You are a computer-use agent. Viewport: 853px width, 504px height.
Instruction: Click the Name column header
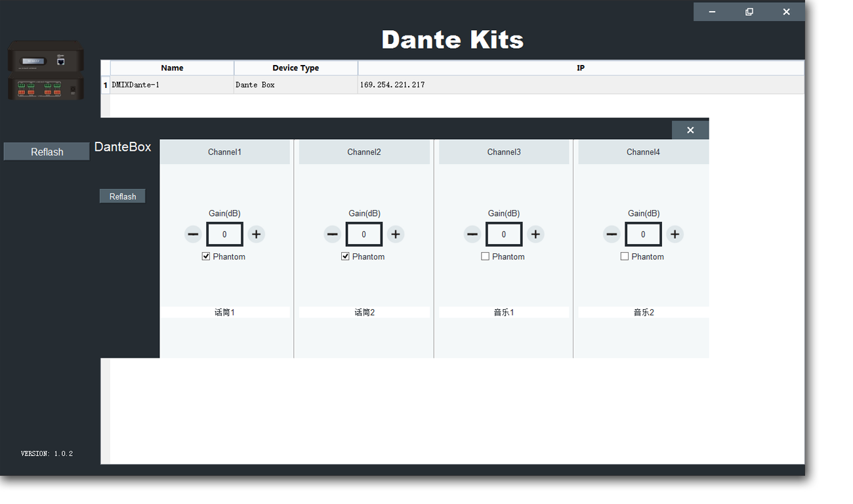(x=172, y=68)
